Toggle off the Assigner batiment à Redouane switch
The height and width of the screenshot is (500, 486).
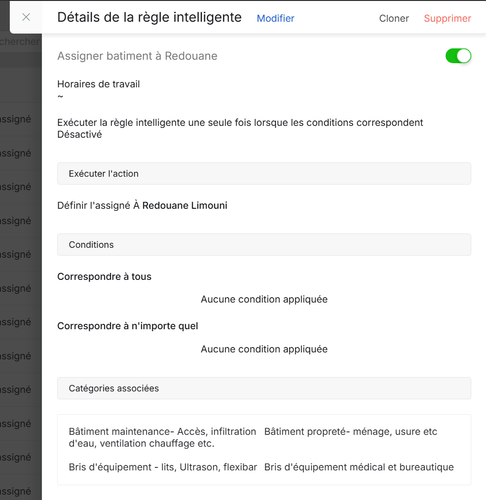tap(458, 56)
